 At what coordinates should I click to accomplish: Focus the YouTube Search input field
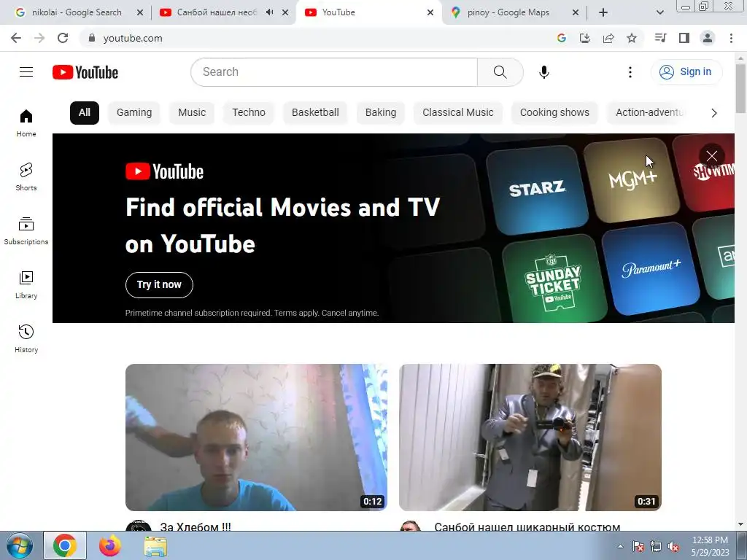click(x=334, y=72)
